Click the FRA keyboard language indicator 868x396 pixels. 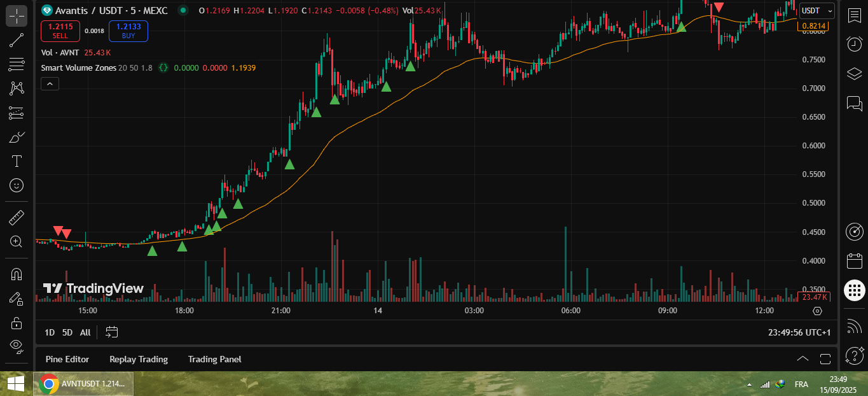coord(801,384)
